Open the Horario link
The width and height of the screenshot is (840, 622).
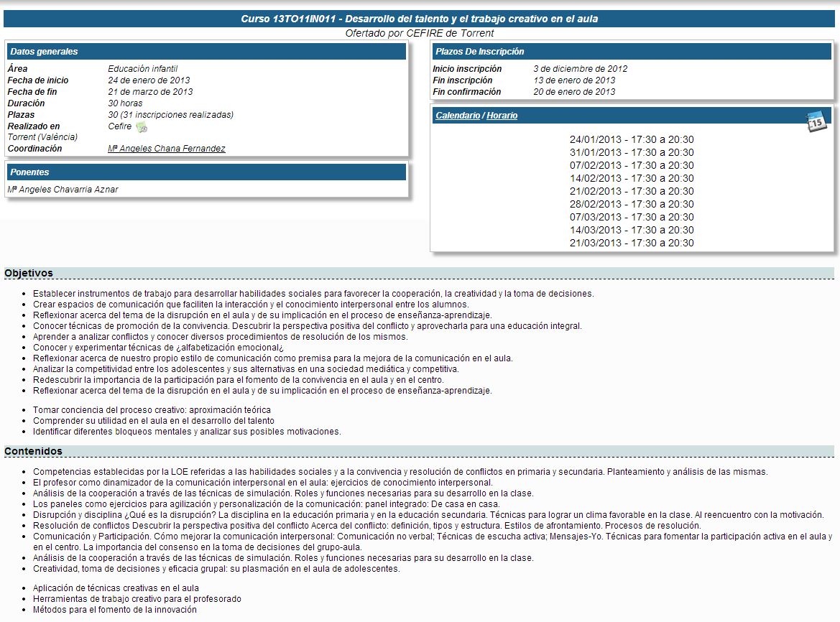(502, 116)
